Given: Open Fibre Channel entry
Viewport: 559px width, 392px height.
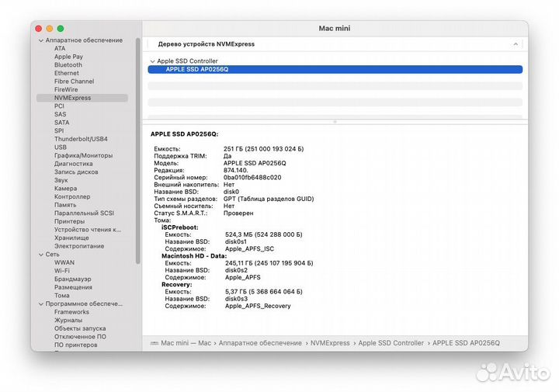Looking at the screenshot, I should (75, 82).
